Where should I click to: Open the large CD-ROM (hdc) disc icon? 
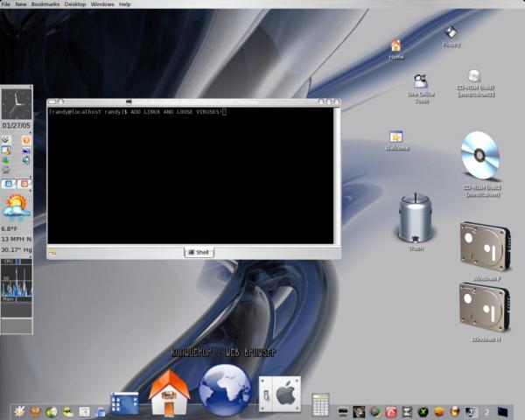[x=480, y=156]
